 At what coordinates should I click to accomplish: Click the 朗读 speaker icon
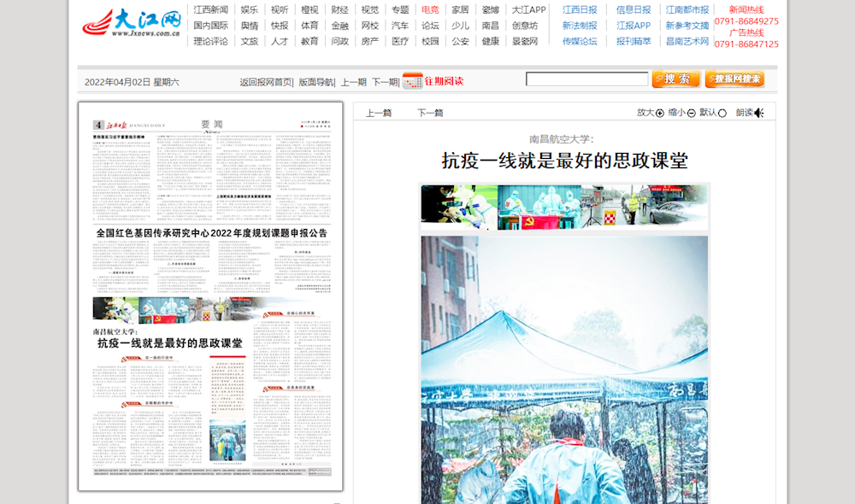(758, 113)
